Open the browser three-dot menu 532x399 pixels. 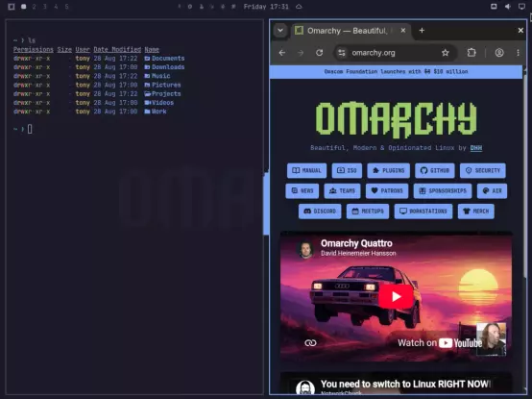(x=518, y=53)
